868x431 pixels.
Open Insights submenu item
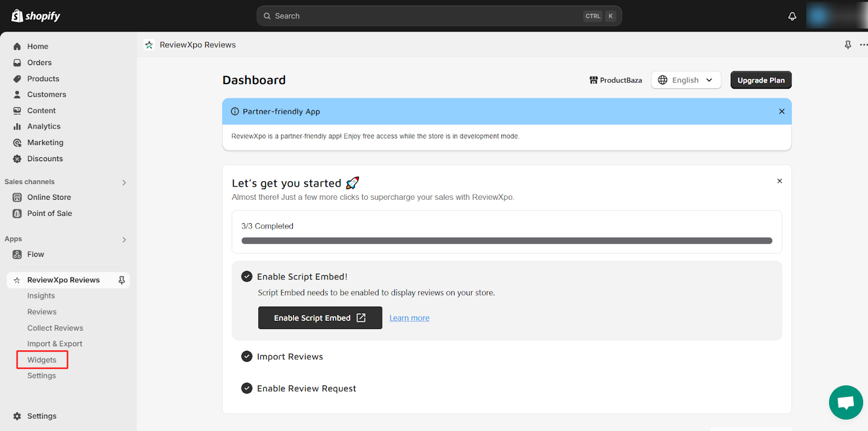pos(41,296)
